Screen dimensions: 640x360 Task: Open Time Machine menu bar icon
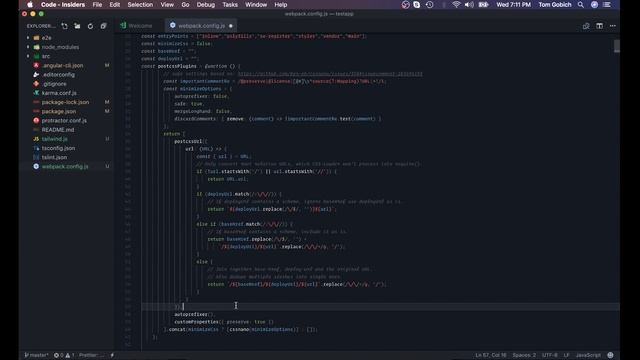click(429, 5)
